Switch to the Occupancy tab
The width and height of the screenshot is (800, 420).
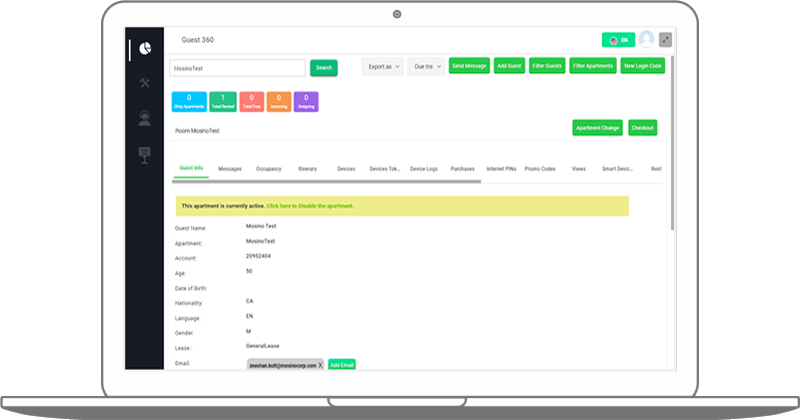coord(269,169)
